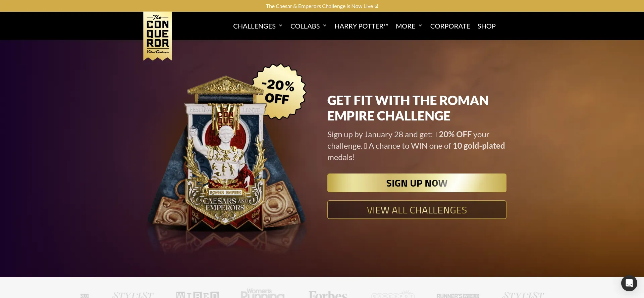Open the Caesar & Emperors Challenge announcement link
This screenshot has width=644, height=298.
[319, 6]
